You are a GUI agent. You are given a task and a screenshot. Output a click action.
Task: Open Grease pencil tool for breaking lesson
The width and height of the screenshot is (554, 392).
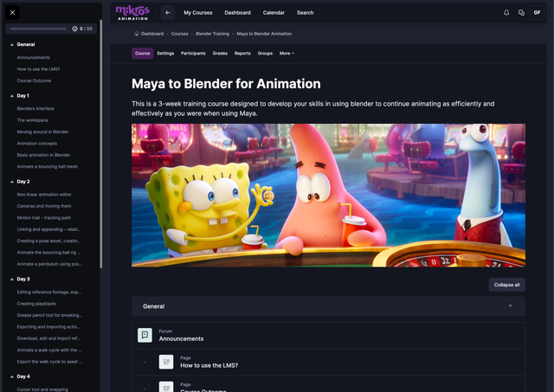click(x=49, y=315)
